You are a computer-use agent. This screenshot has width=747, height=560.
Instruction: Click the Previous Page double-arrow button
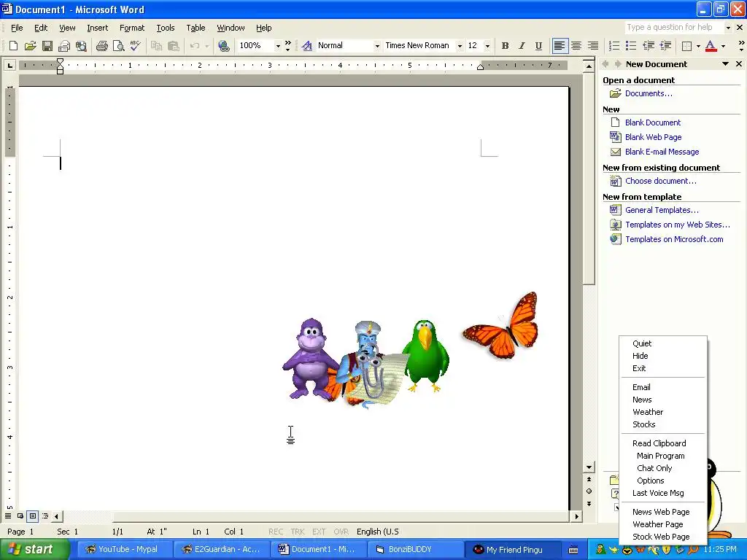coord(589,479)
